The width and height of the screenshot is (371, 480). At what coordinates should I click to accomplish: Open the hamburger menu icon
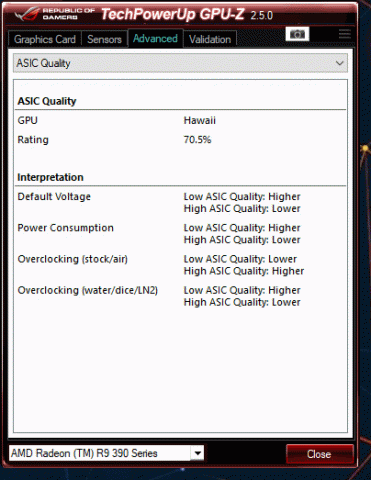tap(345, 34)
